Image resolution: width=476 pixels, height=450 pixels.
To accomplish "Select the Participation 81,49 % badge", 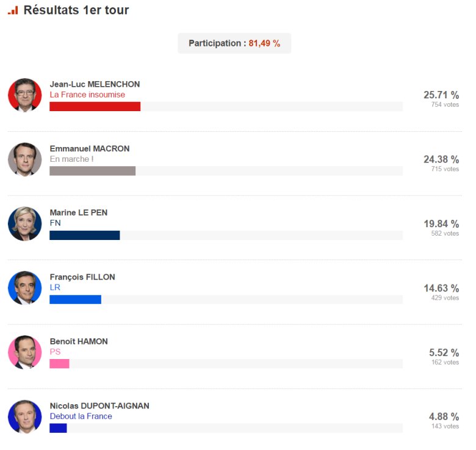I will click(234, 43).
